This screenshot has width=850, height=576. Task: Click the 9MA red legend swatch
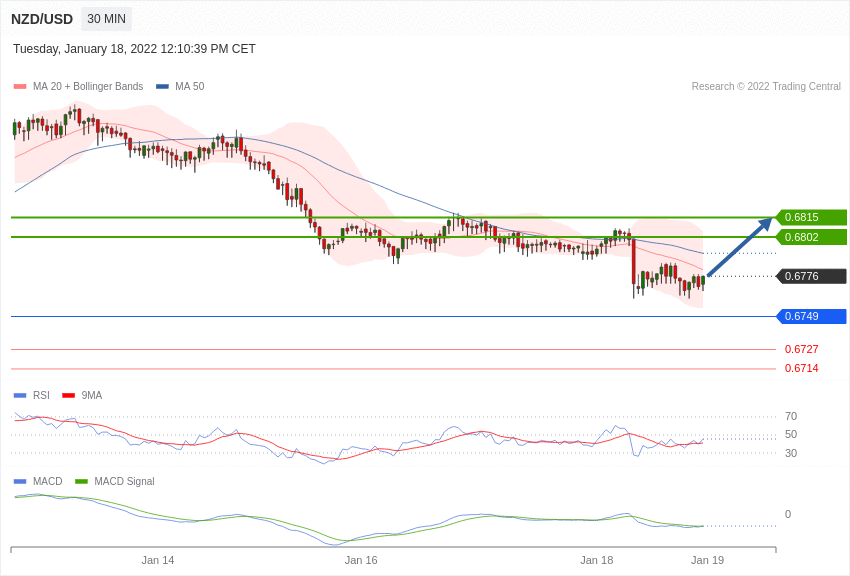pos(68,396)
